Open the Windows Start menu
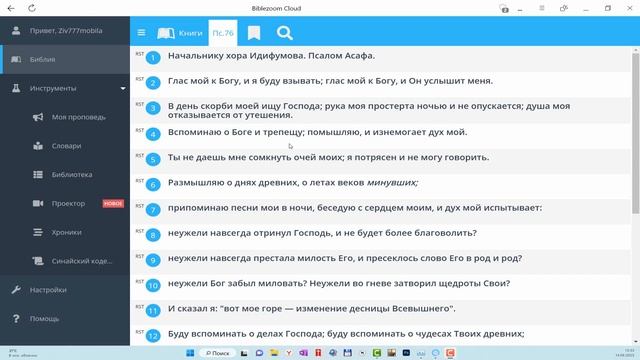The height and width of the screenshot is (360, 640). pyautogui.click(x=190, y=353)
